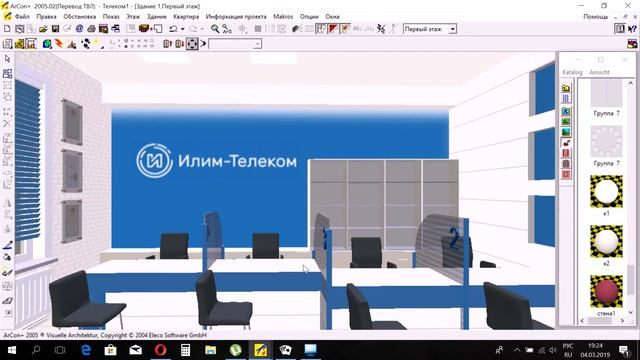Click the book icon at the toolbar's right end

pos(620,29)
